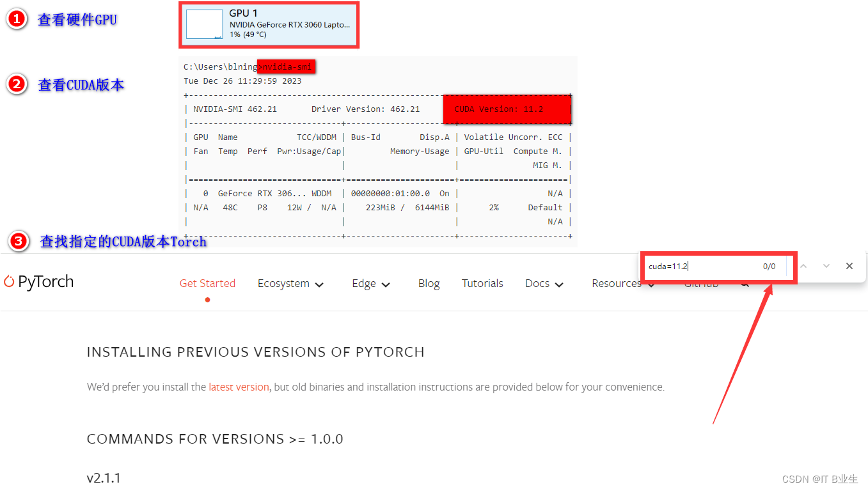Screen dimensions: 868x489
Task: Click the 'Tue Dec 26 11:29:59 2023' timestamp
Action: point(242,81)
